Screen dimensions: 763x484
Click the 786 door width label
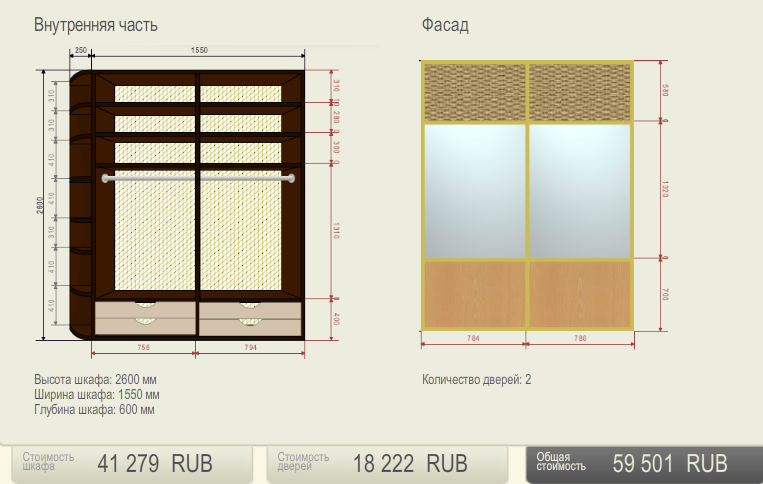point(580,338)
